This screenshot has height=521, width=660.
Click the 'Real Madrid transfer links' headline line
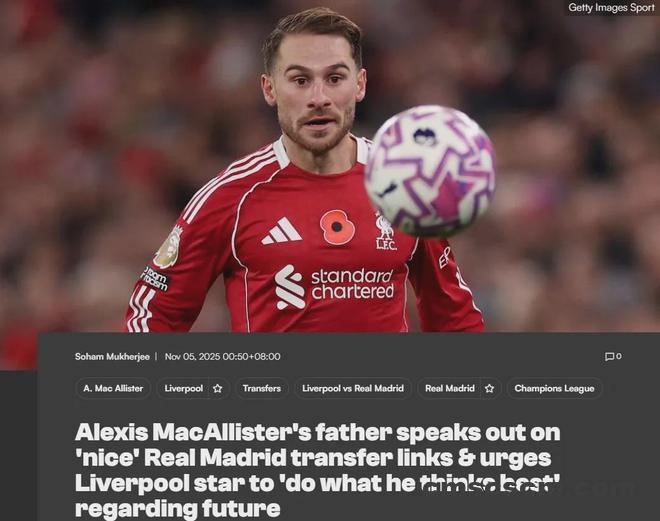pos(313,458)
